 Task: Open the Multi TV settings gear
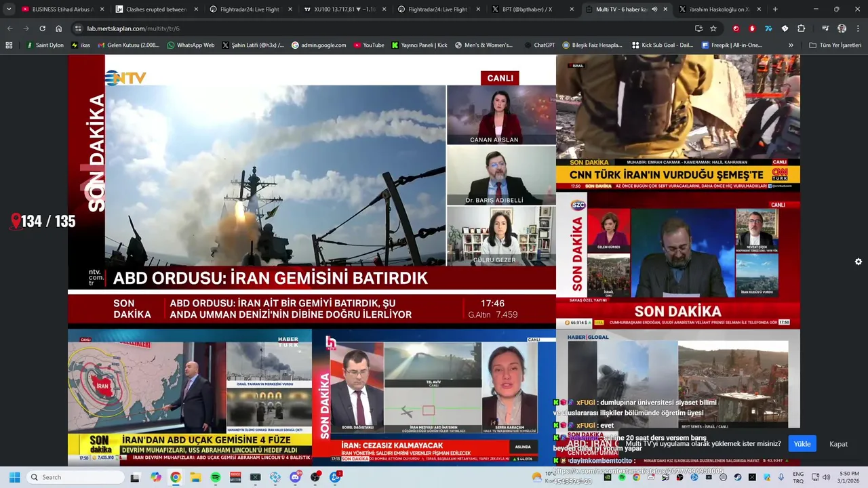(858, 262)
